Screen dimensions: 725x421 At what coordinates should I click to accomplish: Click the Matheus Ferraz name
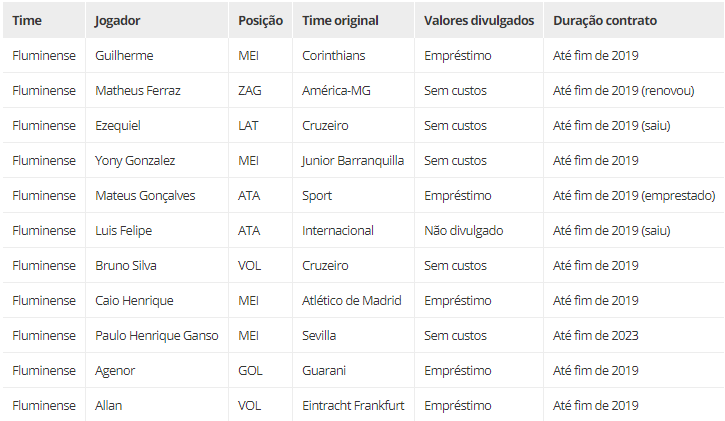pos(138,91)
